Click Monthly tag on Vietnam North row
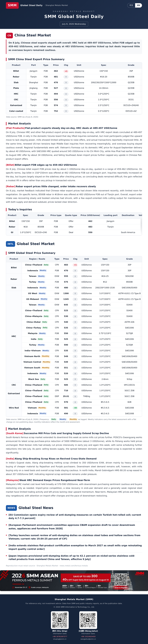148x644 pixels. [45, 356]
